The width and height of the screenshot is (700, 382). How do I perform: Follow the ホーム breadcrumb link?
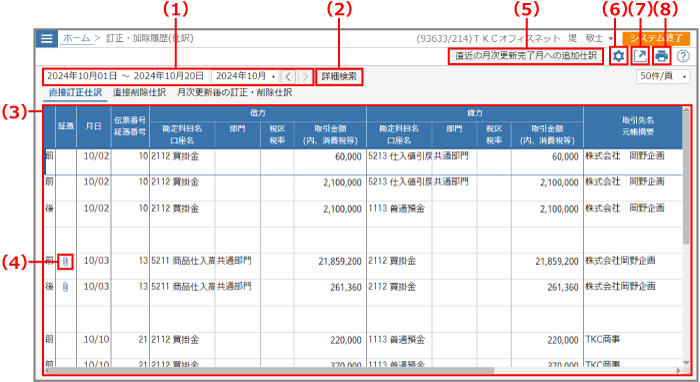pyautogui.click(x=76, y=38)
